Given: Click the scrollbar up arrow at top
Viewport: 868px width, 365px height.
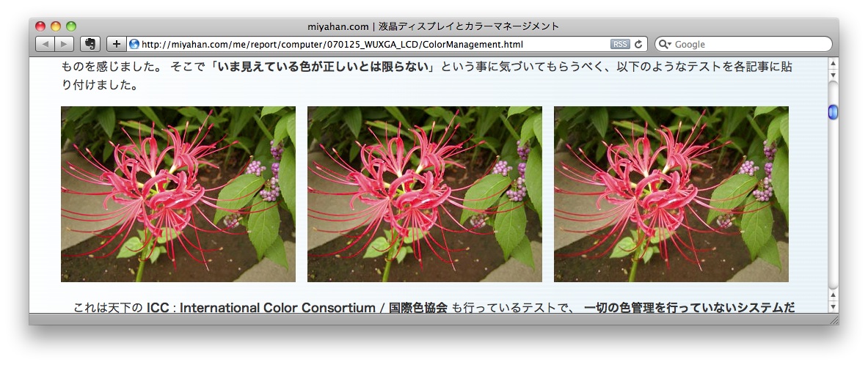Looking at the screenshot, I should coord(833,64).
